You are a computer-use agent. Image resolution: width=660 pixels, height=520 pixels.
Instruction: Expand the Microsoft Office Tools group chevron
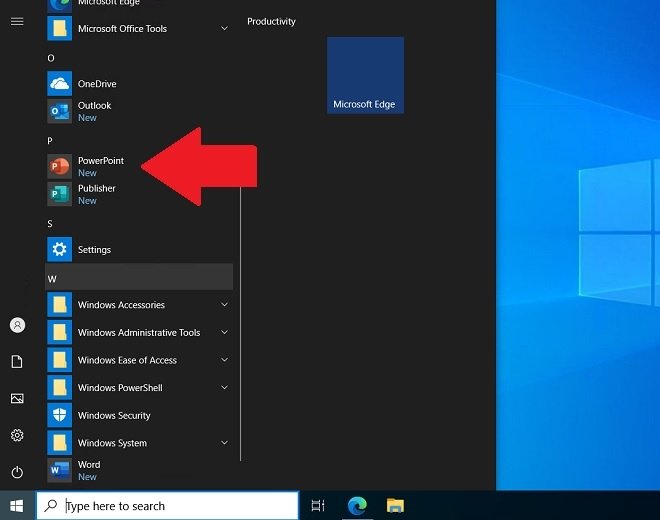pos(224,28)
